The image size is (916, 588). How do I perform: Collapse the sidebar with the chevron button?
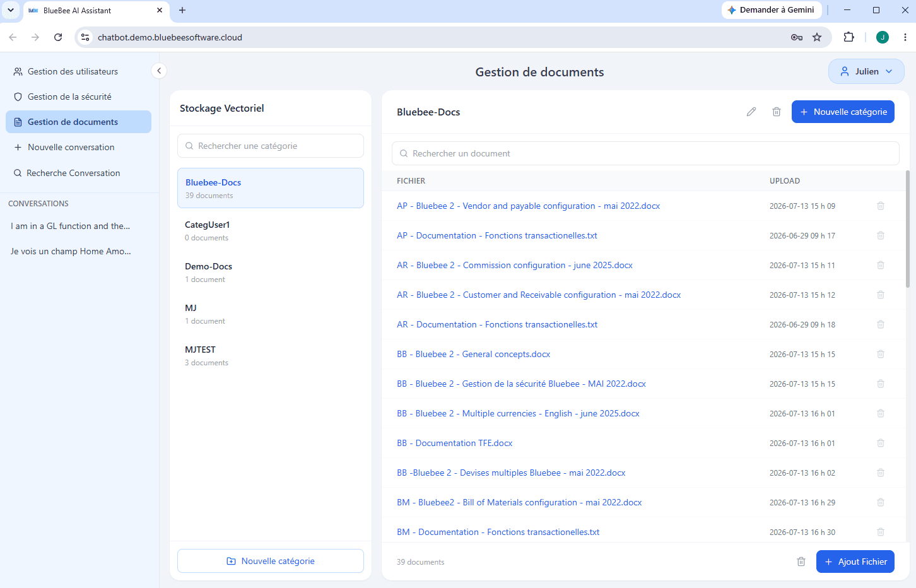[x=159, y=71]
